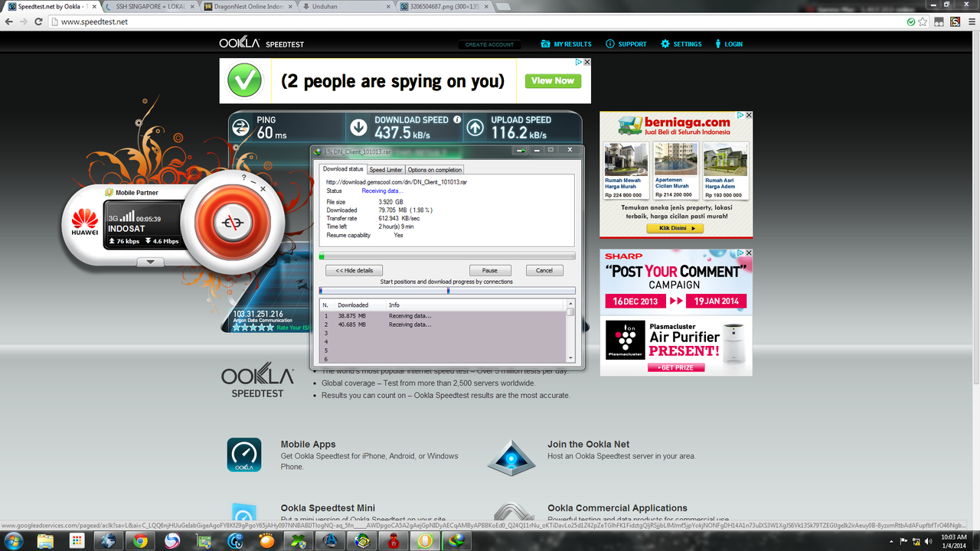
Task: Open Ookla Speedtest Mini link
Action: click(x=328, y=508)
